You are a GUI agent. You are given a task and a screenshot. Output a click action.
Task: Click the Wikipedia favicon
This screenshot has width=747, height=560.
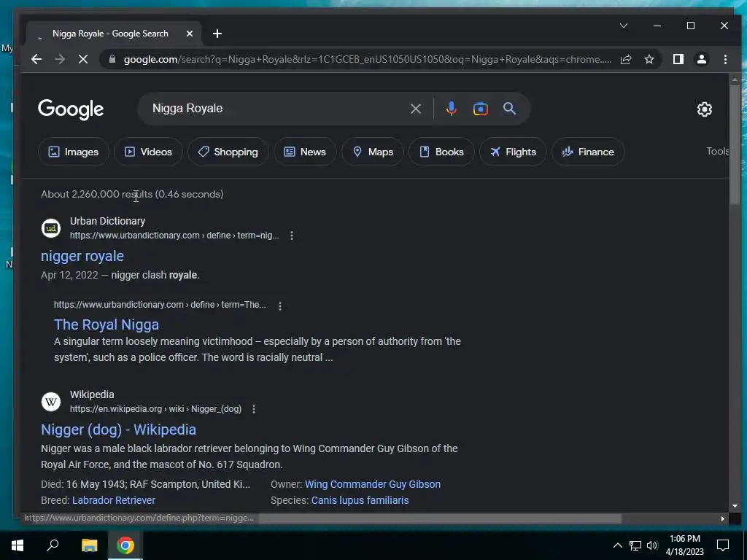click(x=51, y=402)
